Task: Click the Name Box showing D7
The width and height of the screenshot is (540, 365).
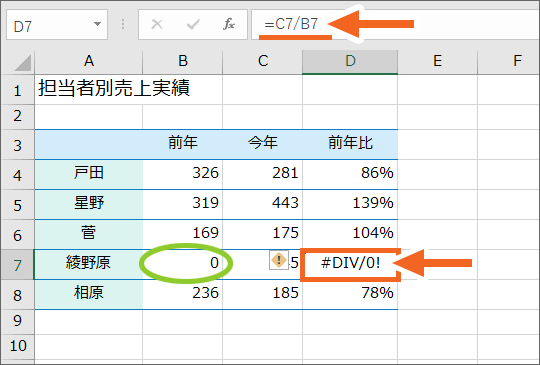Action: point(57,25)
